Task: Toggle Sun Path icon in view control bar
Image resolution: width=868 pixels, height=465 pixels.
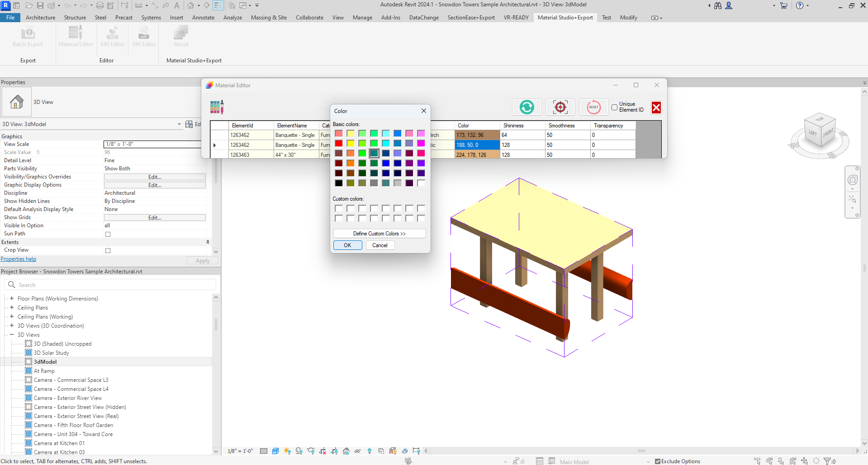Action: click(x=287, y=451)
